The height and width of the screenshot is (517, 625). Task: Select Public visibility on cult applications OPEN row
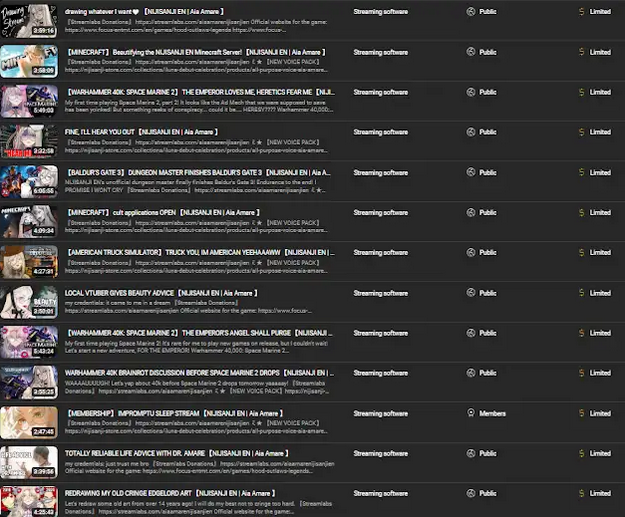tap(488, 212)
